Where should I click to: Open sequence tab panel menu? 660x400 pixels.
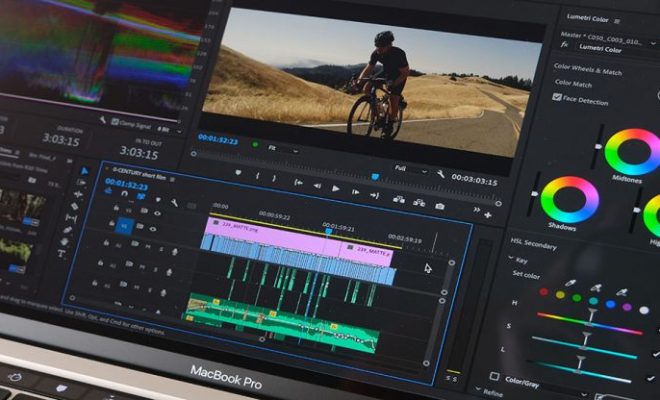point(172,179)
